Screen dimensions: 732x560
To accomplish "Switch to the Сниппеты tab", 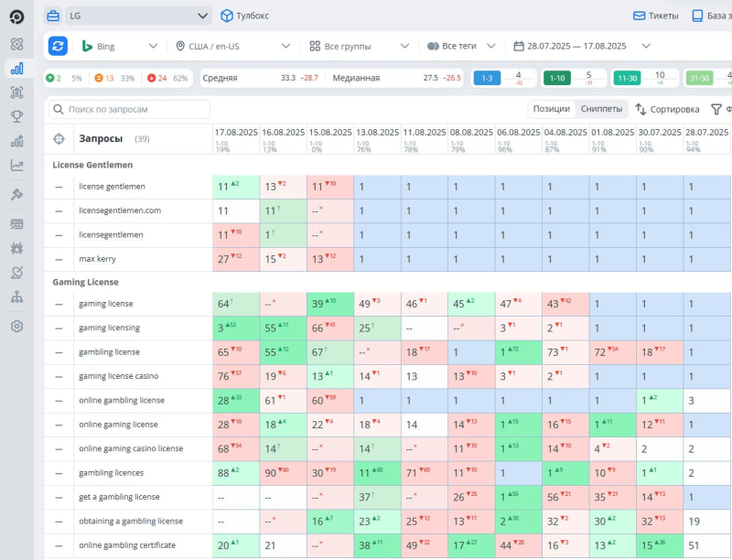I will [x=601, y=109].
